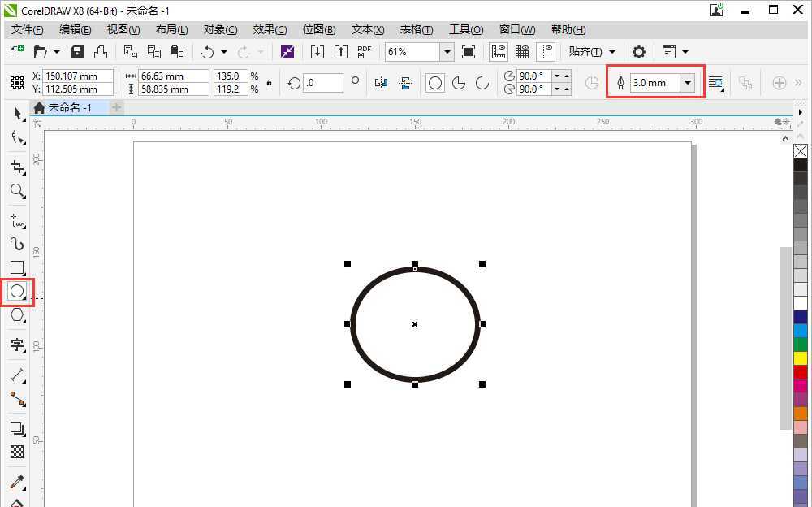This screenshot has height=507, width=812.
Task: Open the outline width dropdown
Action: click(687, 82)
